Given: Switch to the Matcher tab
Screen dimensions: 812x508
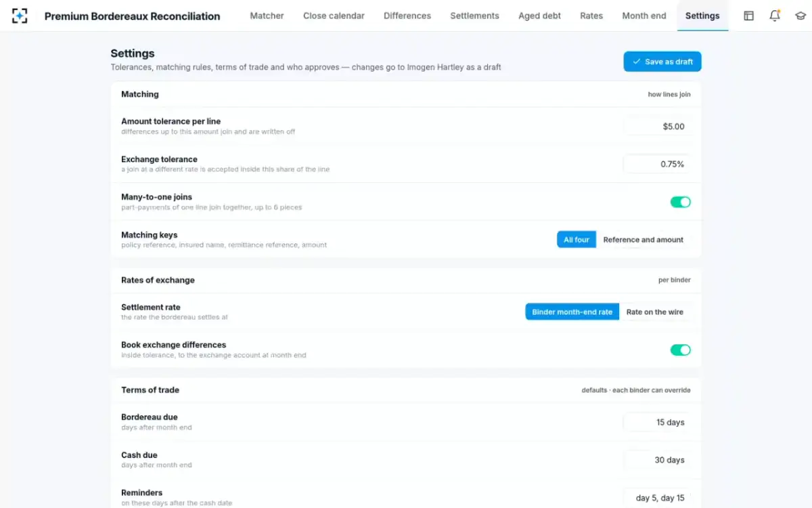Looking at the screenshot, I should pos(267,16).
